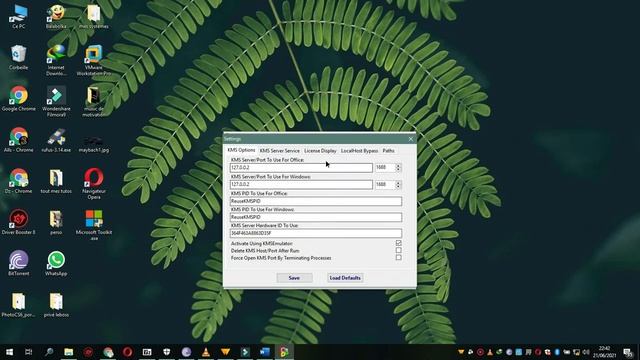This screenshot has width=640, height=360.
Task: Click the Windows KMS server address field
Action: 301,184
